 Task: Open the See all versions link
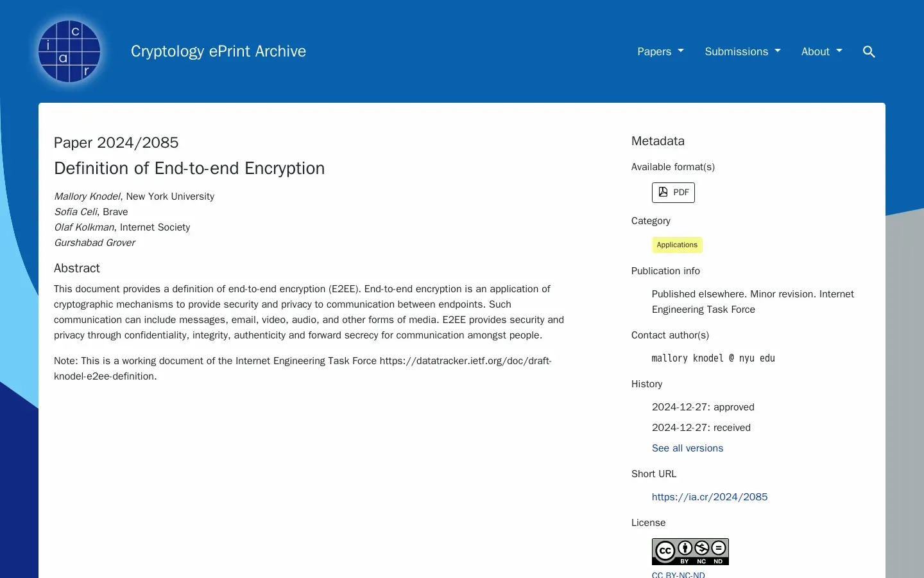[x=687, y=448]
